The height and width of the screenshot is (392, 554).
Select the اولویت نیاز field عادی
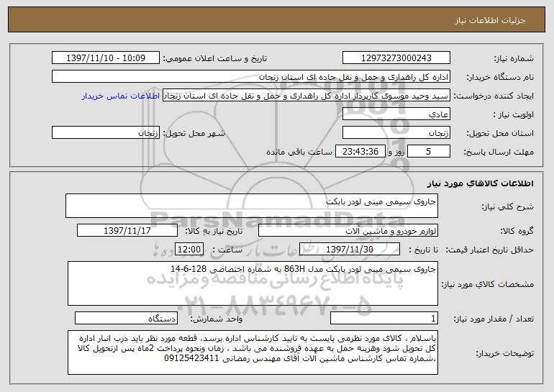tap(396, 114)
